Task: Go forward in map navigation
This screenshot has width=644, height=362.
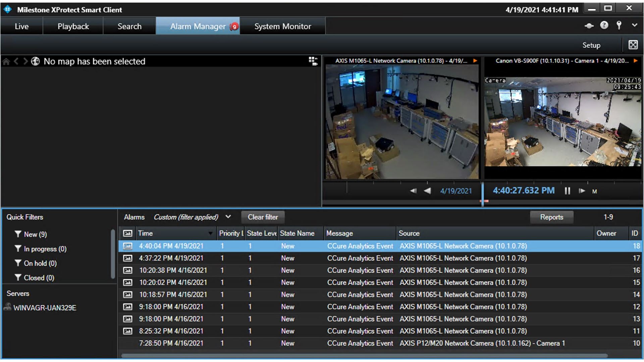Action: tap(25, 61)
